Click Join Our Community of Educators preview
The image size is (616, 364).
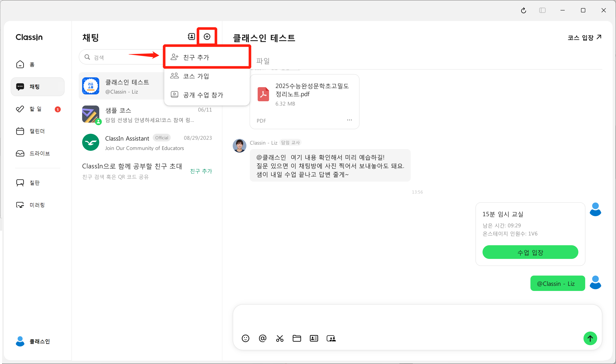[145, 148]
